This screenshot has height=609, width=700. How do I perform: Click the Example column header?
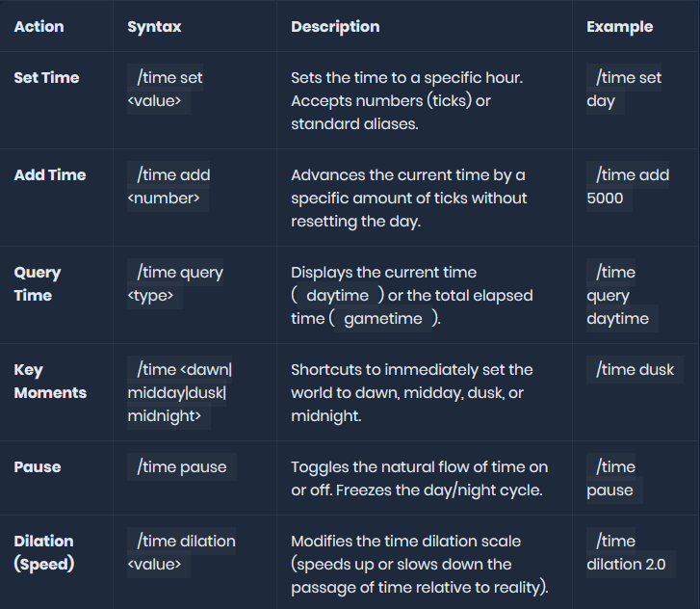click(619, 27)
